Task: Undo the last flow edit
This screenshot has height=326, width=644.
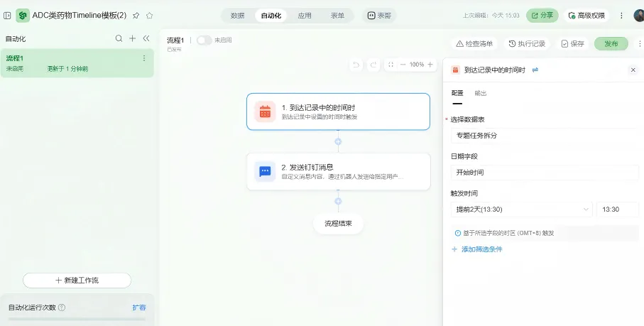Action: tap(356, 65)
